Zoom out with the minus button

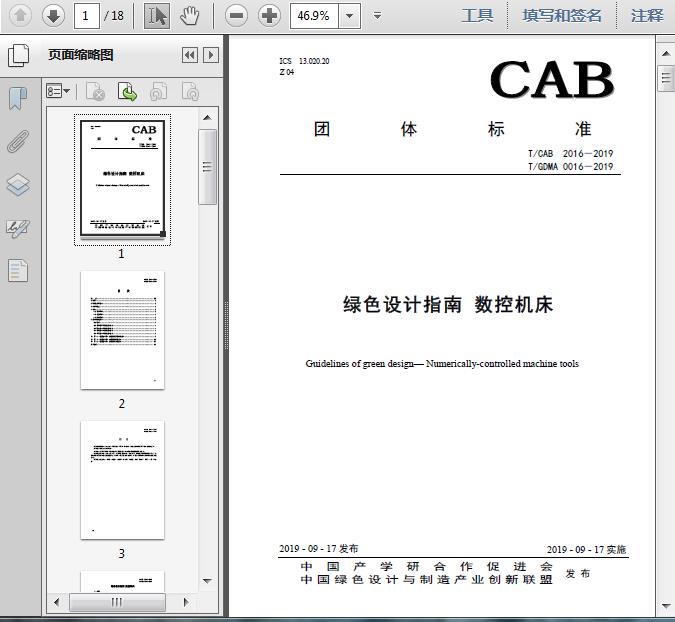236,16
